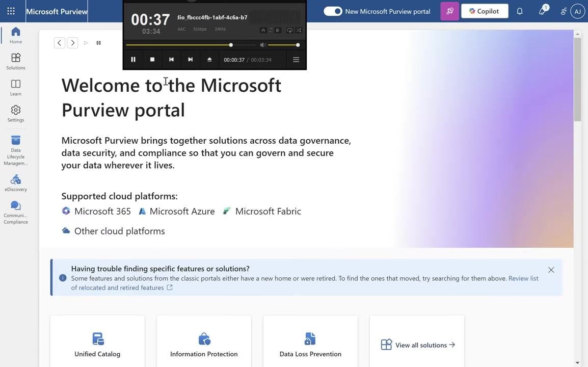This screenshot has width=588, height=367.
Task: Open Copilot from the top bar
Action: (485, 11)
